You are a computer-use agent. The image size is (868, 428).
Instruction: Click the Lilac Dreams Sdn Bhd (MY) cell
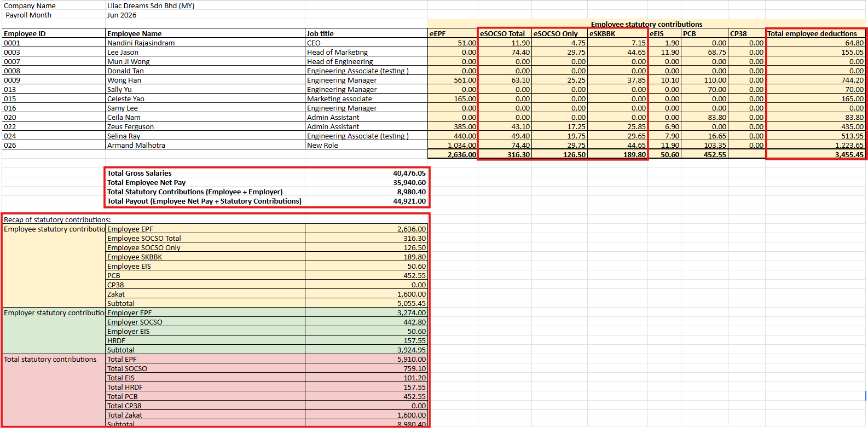(x=205, y=5)
